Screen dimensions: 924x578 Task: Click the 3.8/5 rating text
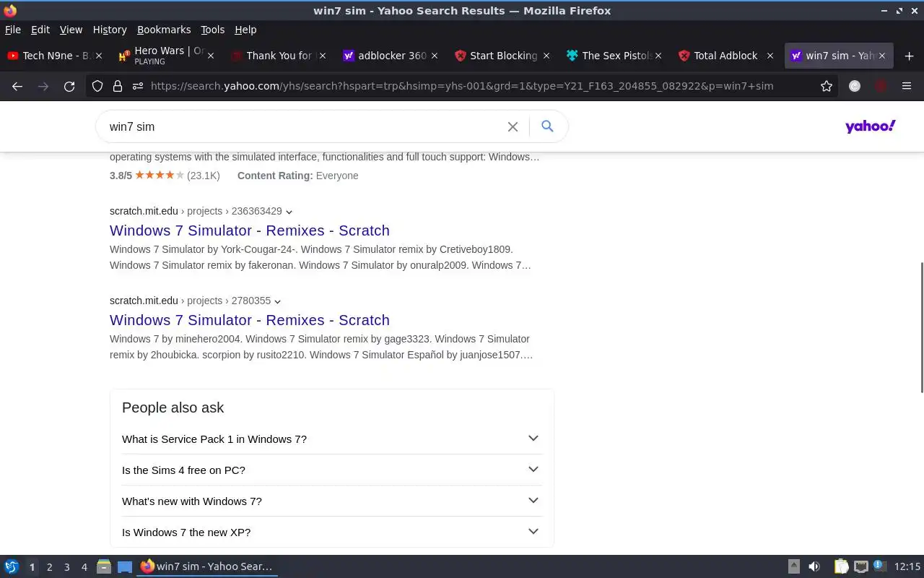coord(121,176)
